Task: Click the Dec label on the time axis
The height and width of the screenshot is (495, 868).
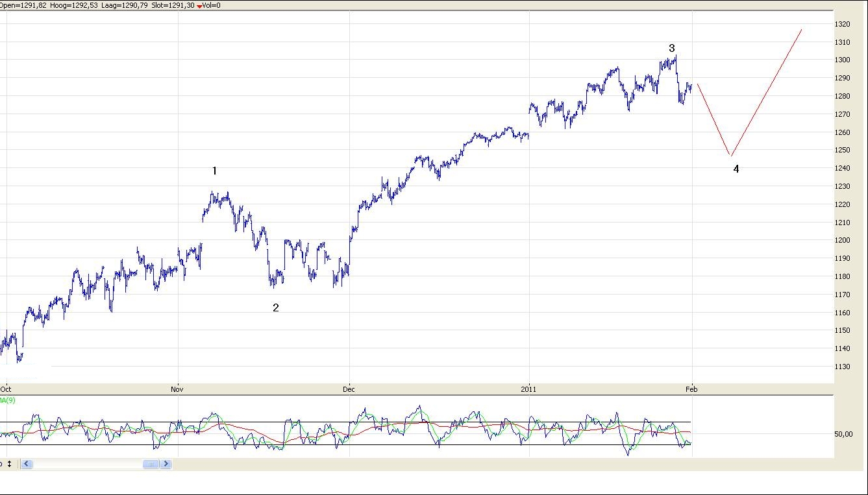Action: (x=349, y=389)
